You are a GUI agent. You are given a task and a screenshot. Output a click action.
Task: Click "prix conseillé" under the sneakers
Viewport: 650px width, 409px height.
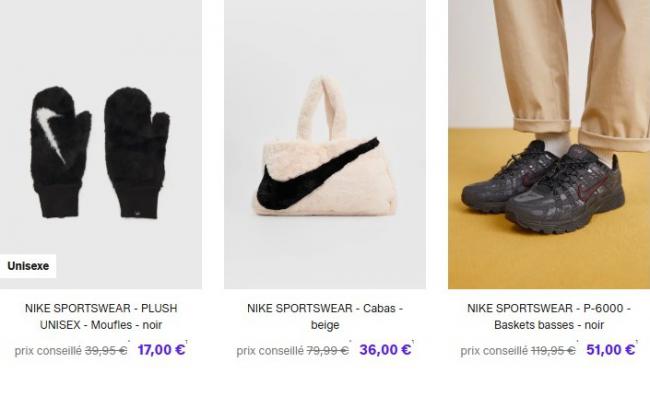point(494,351)
